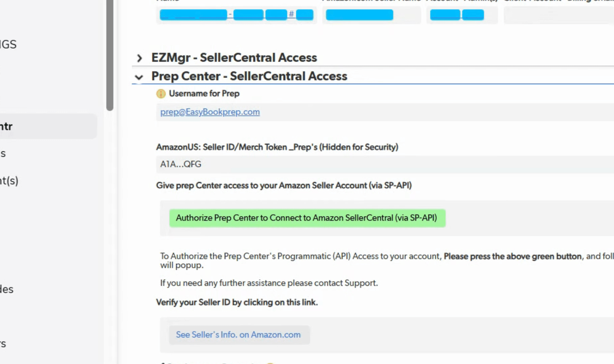Screen dimensions: 614x364
Task: Click the info icon beside Username for Prep
Action: tap(161, 94)
